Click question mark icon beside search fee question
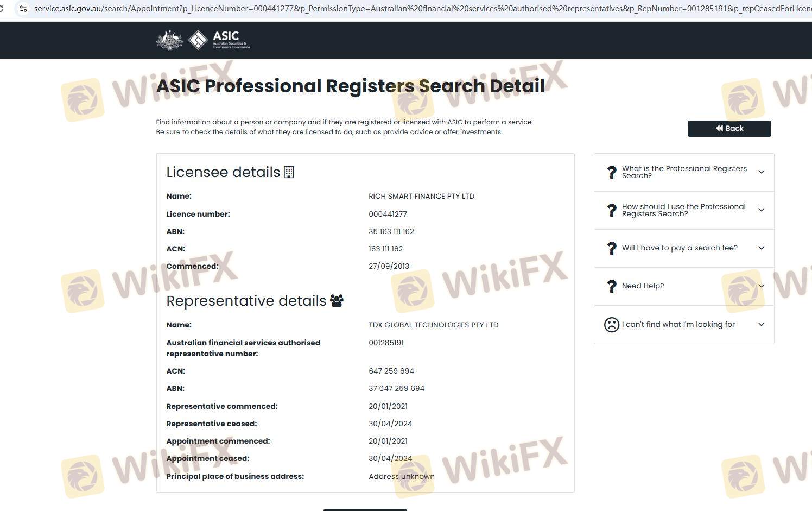This screenshot has width=812, height=511. 612,248
